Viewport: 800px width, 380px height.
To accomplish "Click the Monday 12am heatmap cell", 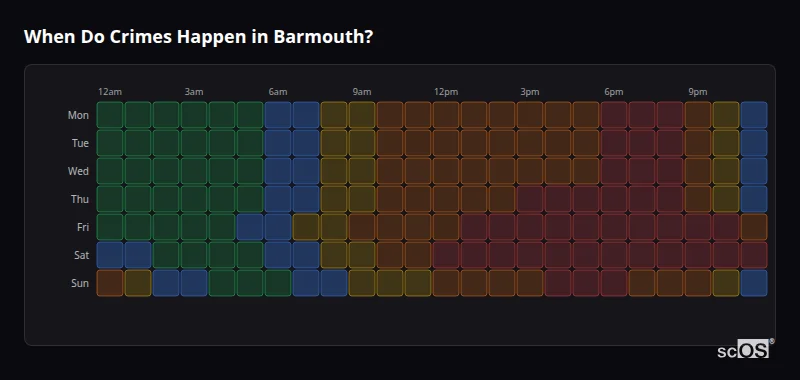I will [110, 115].
